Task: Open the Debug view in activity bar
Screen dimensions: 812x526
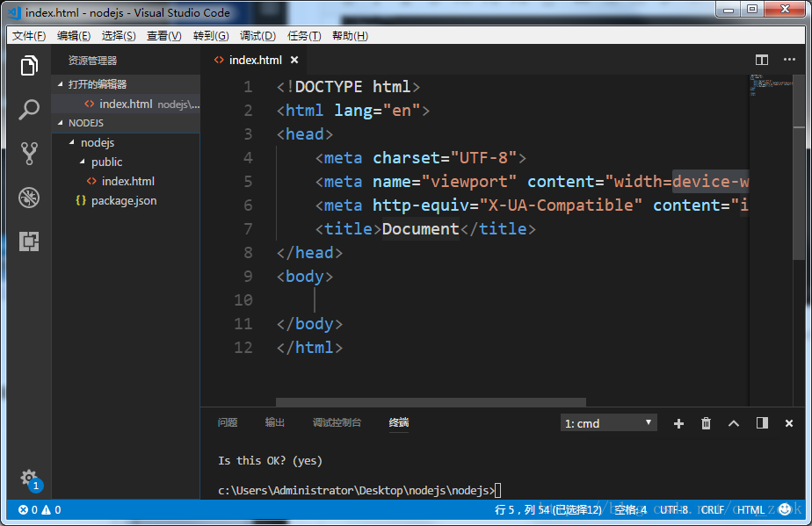Action: tap(29, 198)
